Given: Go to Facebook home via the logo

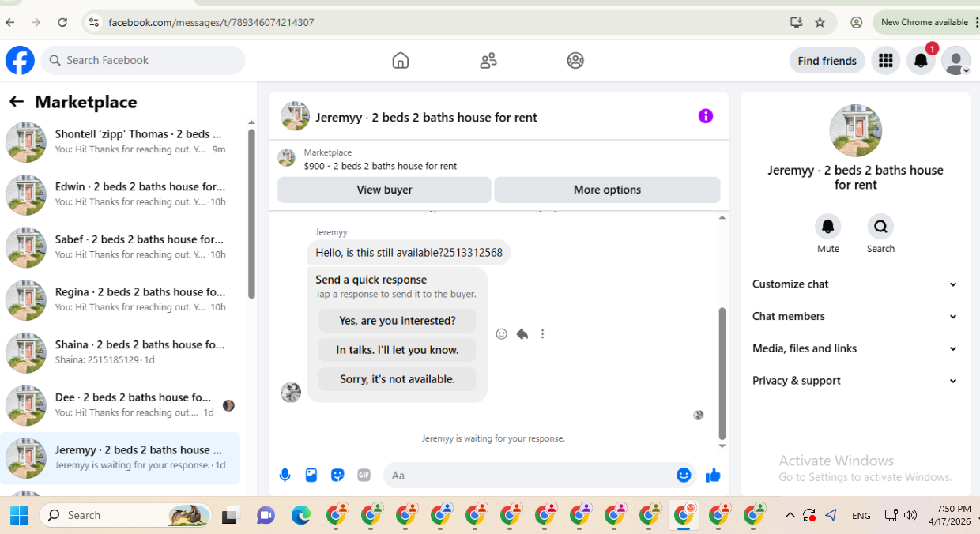Looking at the screenshot, I should [20, 60].
